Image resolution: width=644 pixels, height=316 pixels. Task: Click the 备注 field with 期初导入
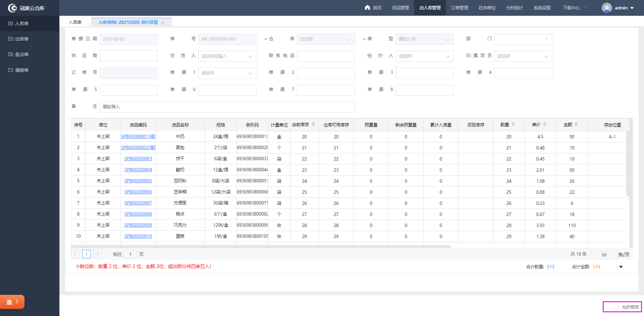pyautogui.click(x=227, y=107)
